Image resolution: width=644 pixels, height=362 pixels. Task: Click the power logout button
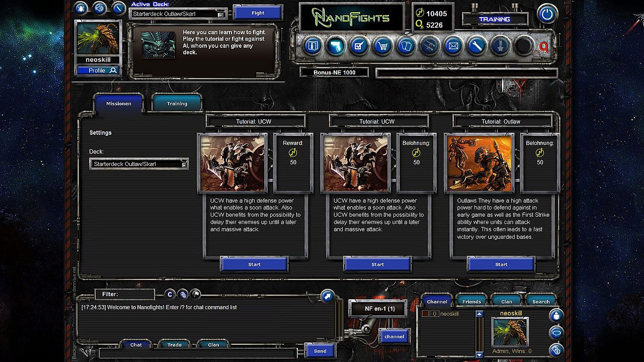pos(547,14)
